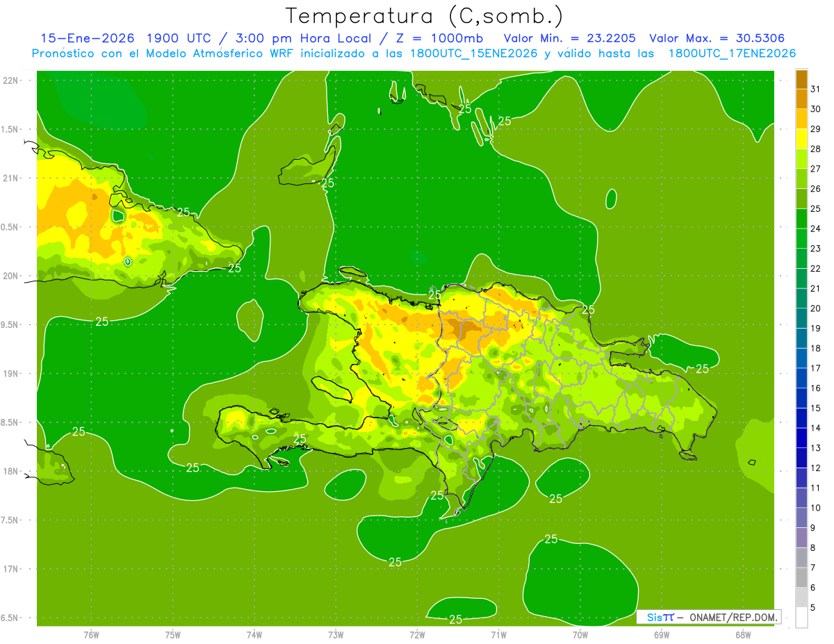Click the '69W' longitude axis label
The height and width of the screenshot is (644, 834).
pyautogui.click(x=662, y=634)
